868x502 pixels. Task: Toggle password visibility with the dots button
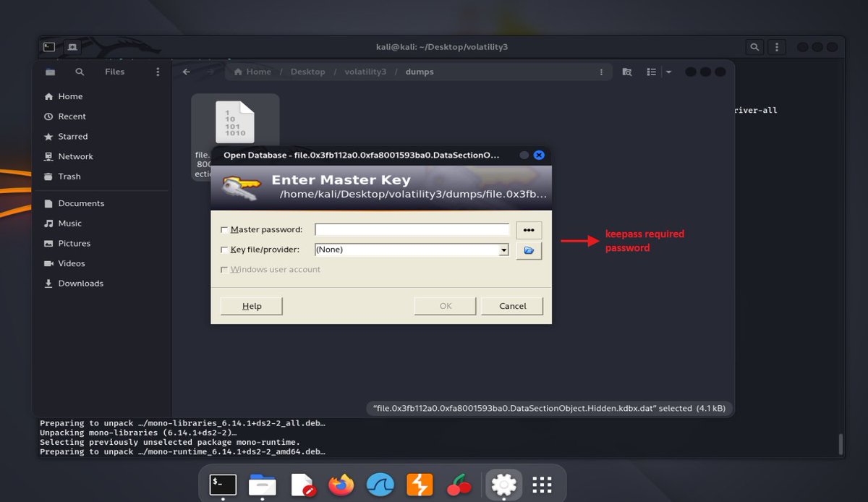(529, 230)
